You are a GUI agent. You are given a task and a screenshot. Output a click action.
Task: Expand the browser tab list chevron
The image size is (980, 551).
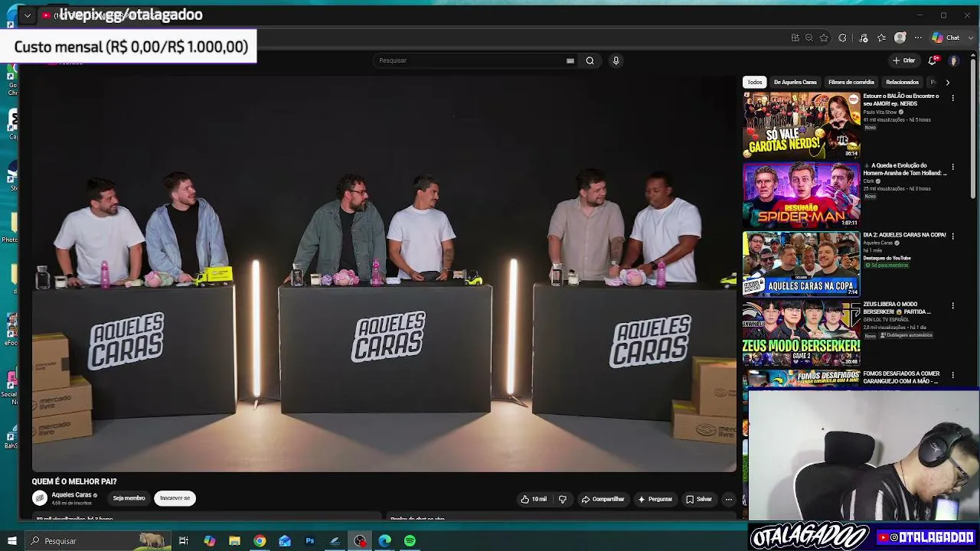click(28, 15)
